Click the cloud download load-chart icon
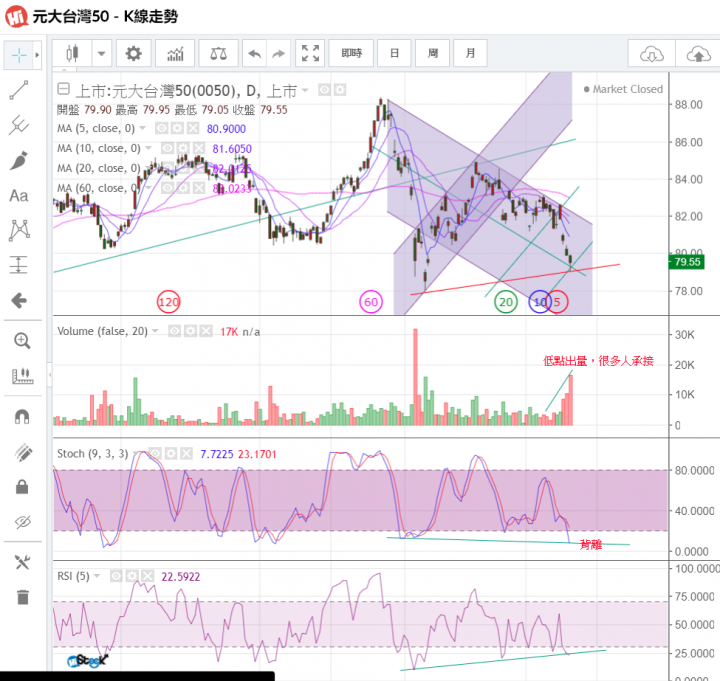The image size is (720, 681). (x=652, y=55)
